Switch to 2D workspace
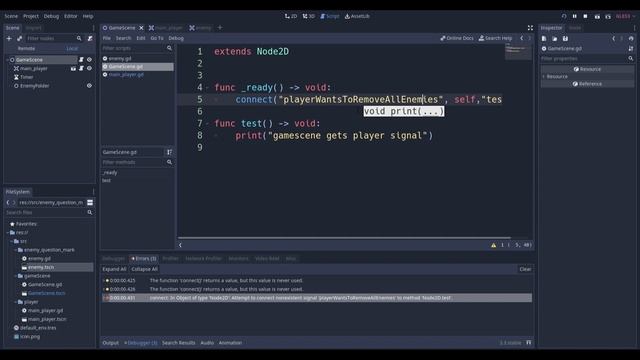Viewport: 640px width, 360px height. [x=291, y=16]
